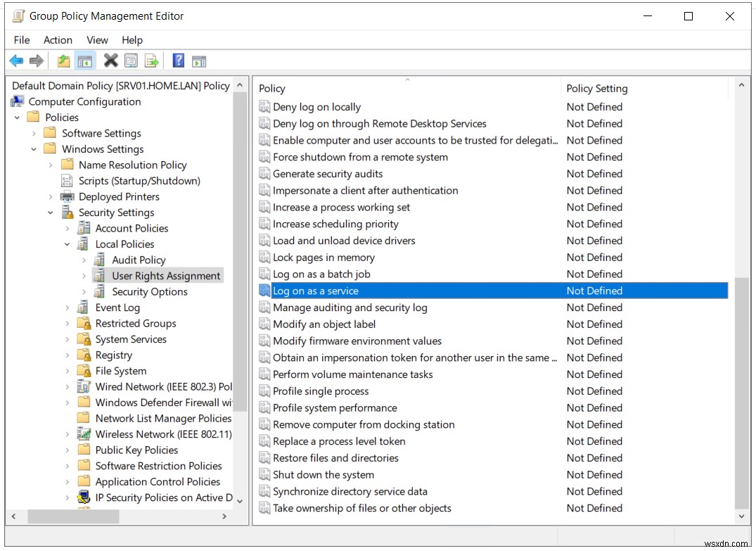756x551 pixels.
Task: Select the Up one level toolbar icon
Action: coord(63,61)
